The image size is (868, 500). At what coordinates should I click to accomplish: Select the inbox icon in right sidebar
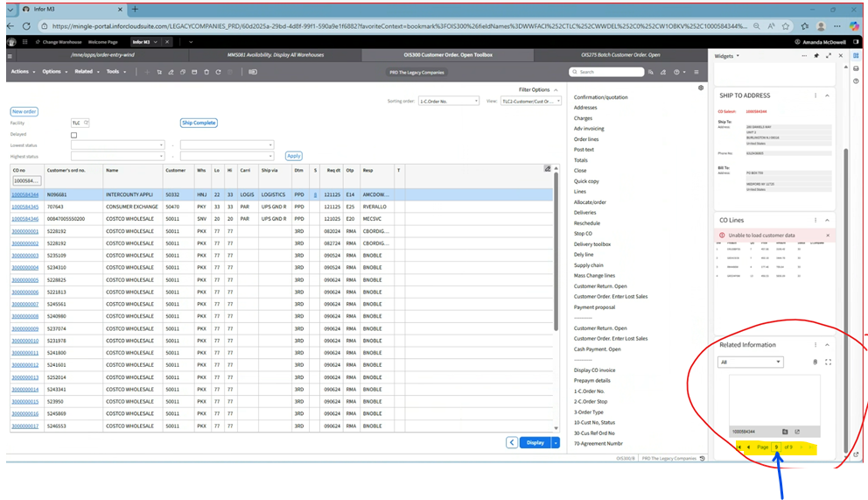click(x=856, y=68)
